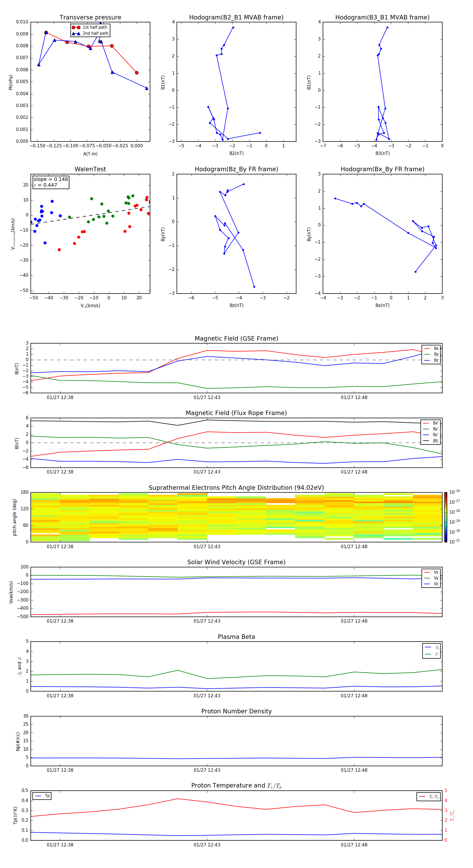This screenshot has height=868, width=473.
Task: Click the "Np(#/cc)" y-axis label
Action: 18,741
